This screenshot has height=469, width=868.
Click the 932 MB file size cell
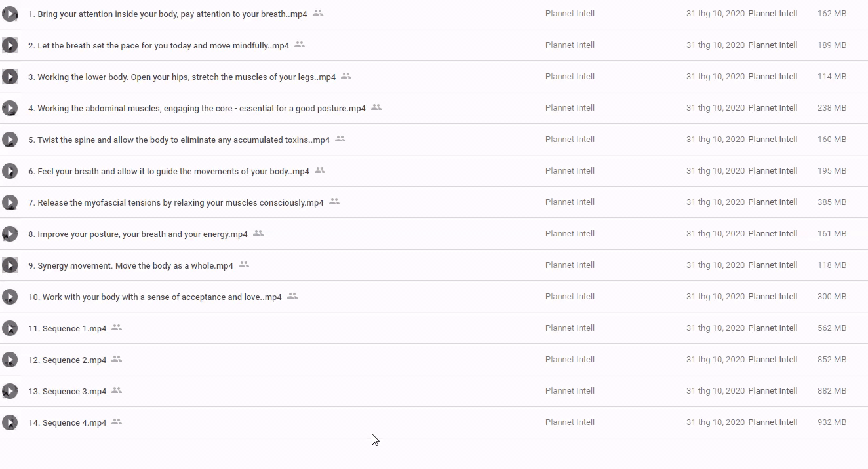(831, 422)
